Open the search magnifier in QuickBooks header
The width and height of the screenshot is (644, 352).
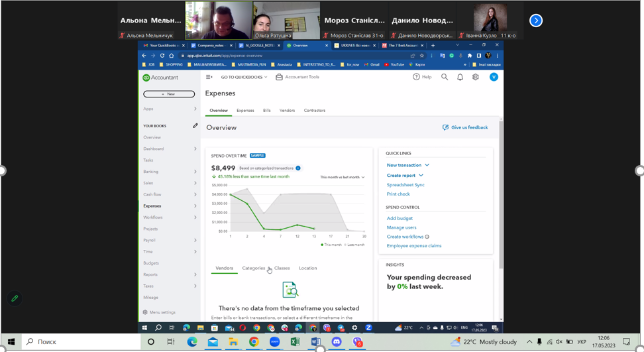[445, 77]
